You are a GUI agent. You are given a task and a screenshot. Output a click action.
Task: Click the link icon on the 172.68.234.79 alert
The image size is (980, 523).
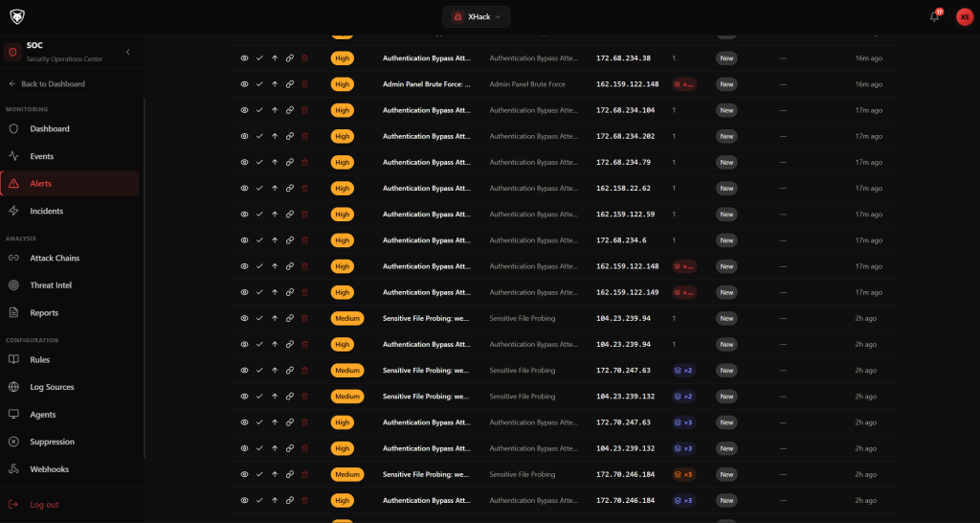pyautogui.click(x=290, y=162)
